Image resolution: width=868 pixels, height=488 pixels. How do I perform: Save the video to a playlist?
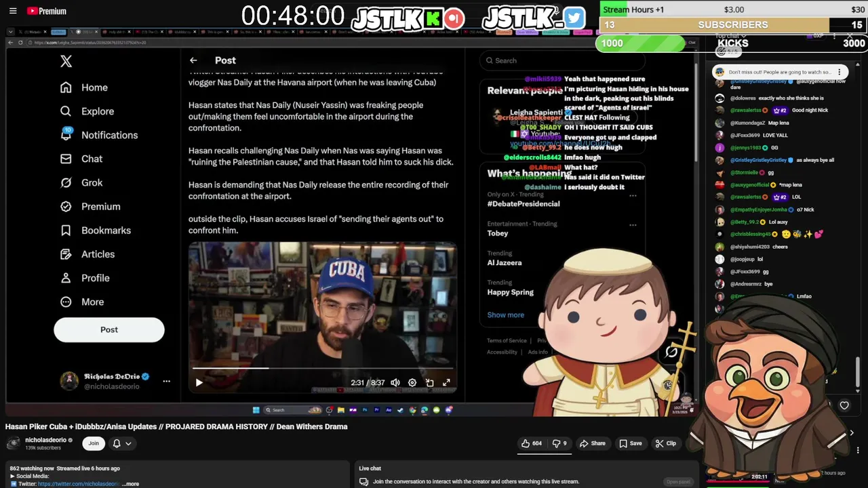tap(630, 443)
